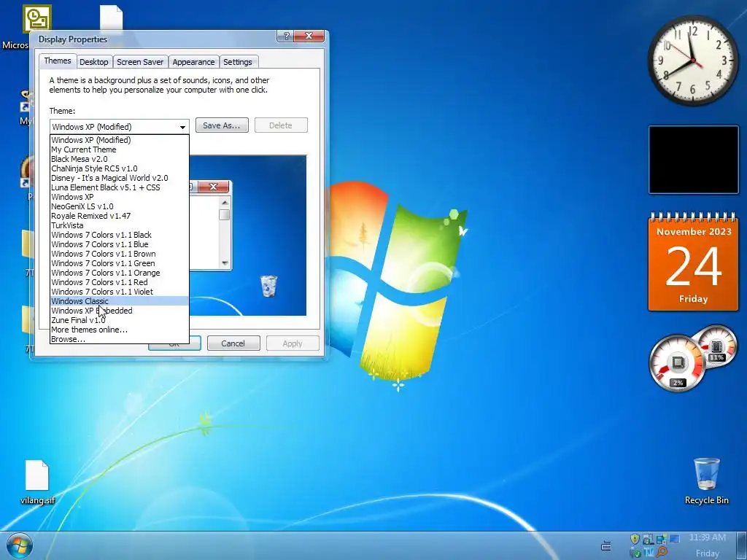747x560 pixels.
Task: Select Windows 7 Colors v1.1 Orange
Action: click(120, 273)
